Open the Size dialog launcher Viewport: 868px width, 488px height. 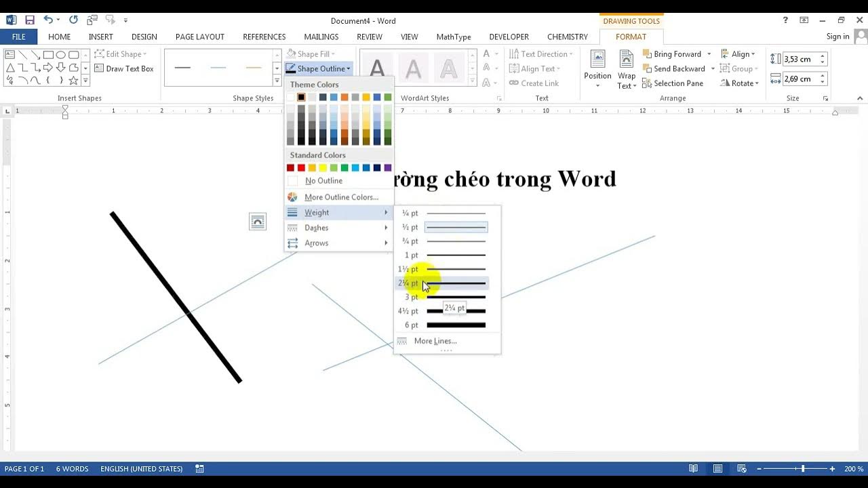(826, 99)
